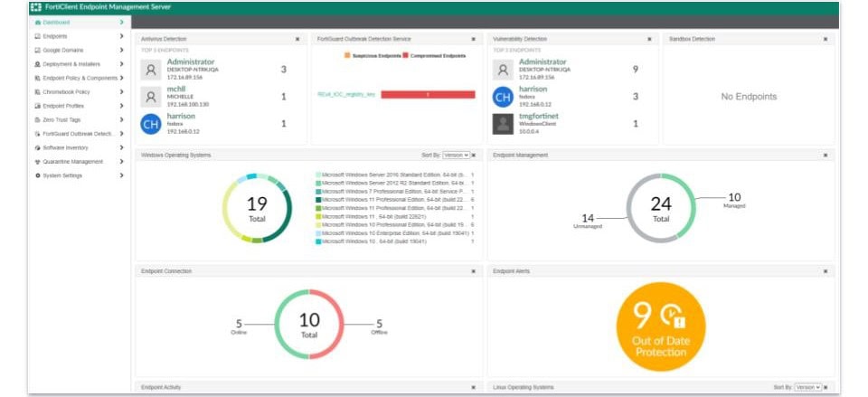Click Microsoft Windows 10 Enterprise Edition legend entry
Image resolution: width=868 pixels, height=397 pixels.
[395, 233]
